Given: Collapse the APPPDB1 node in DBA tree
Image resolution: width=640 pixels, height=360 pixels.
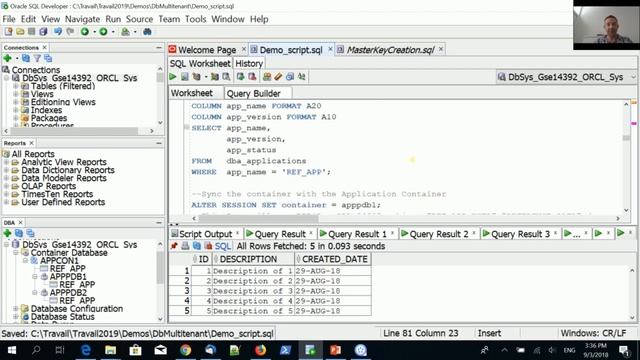Looking at the screenshot, I should pos(35,277).
